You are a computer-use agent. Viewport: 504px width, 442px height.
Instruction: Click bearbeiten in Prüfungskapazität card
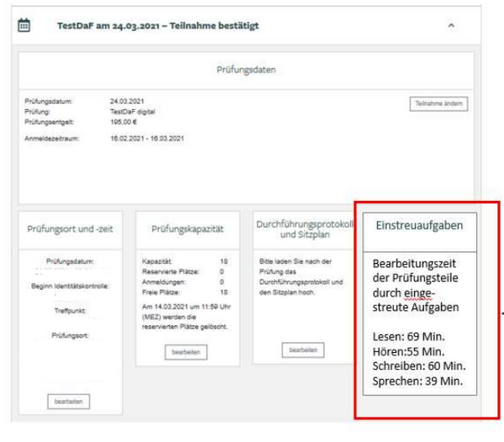point(186,352)
